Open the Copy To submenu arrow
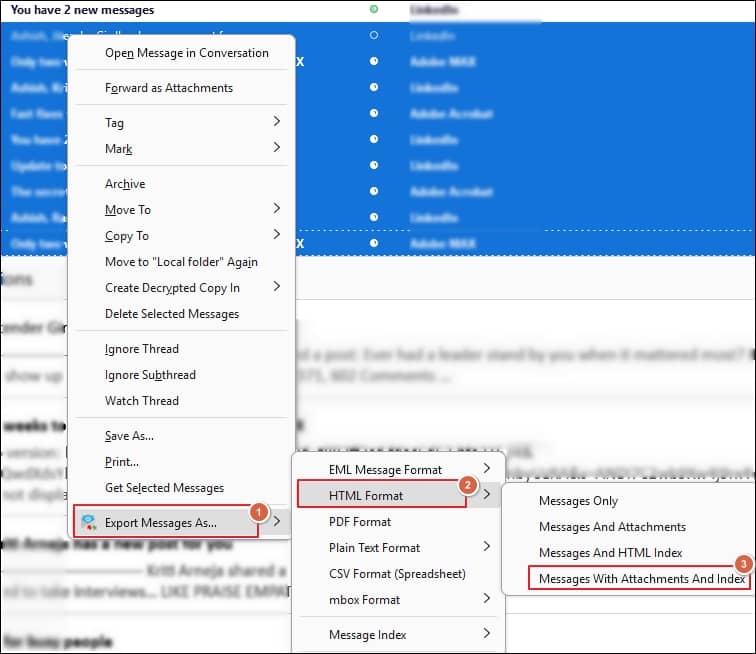 click(x=276, y=234)
